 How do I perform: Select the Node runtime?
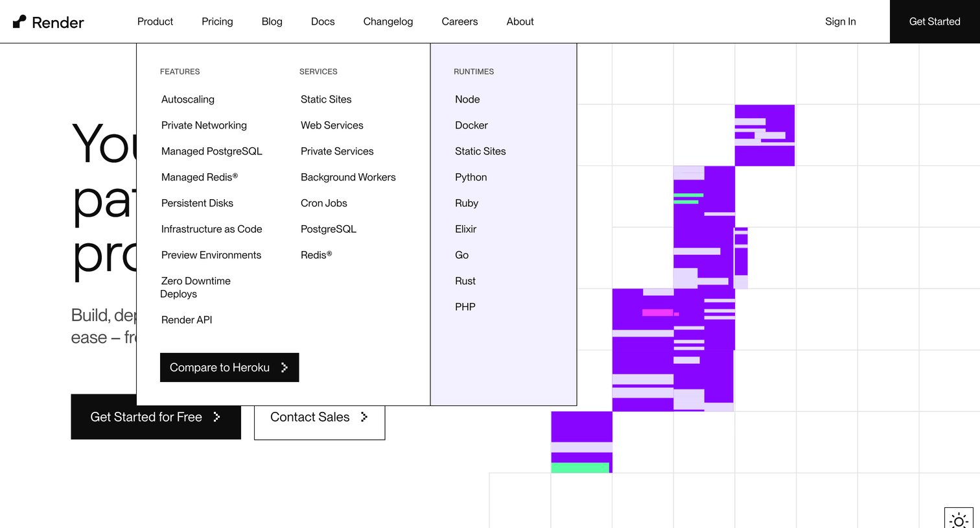467,99
